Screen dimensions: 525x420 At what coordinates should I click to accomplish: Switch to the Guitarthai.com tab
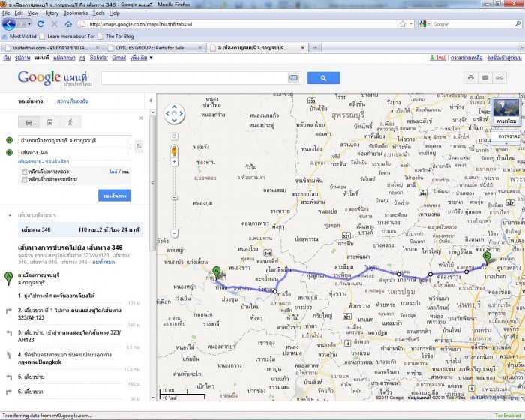pyautogui.click(x=52, y=48)
